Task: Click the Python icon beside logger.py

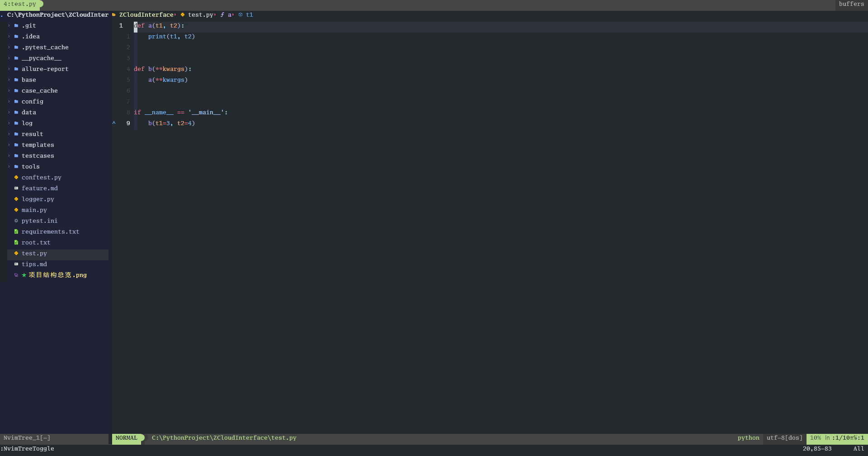Action: [16, 199]
